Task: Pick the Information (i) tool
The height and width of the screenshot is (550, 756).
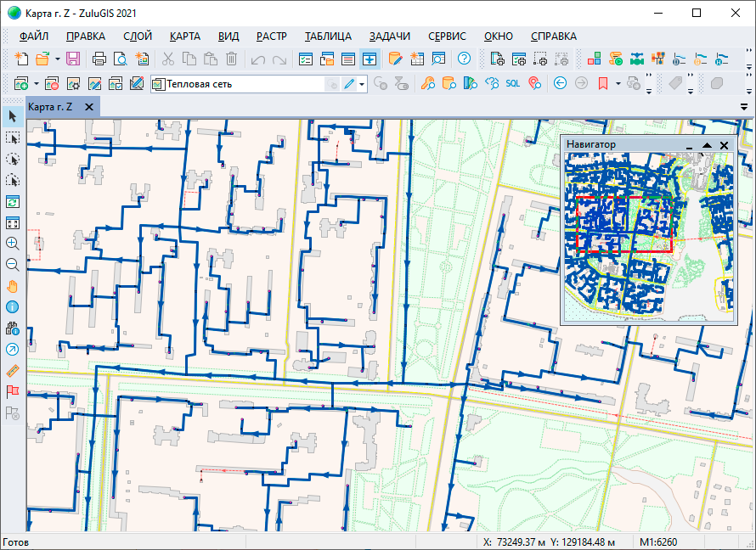Action: coord(12,306)
